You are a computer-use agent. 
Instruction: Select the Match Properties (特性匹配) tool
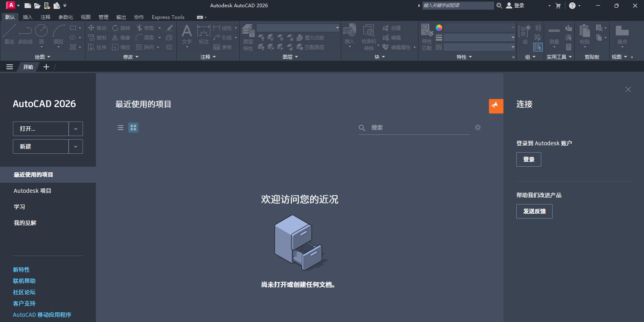[x=427, y=37]
